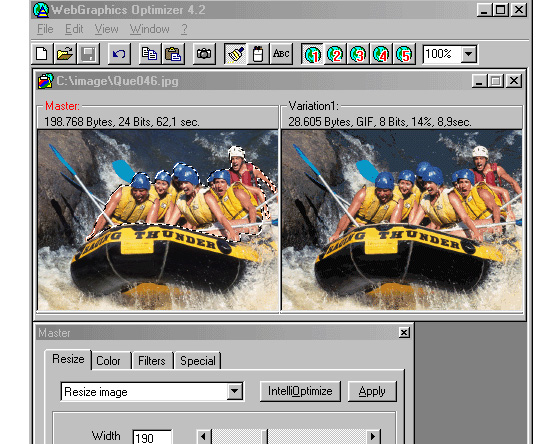560x444 pixels.
Task: Minimize the WebGraphics Optimizer main window
Action: [484, 10]
